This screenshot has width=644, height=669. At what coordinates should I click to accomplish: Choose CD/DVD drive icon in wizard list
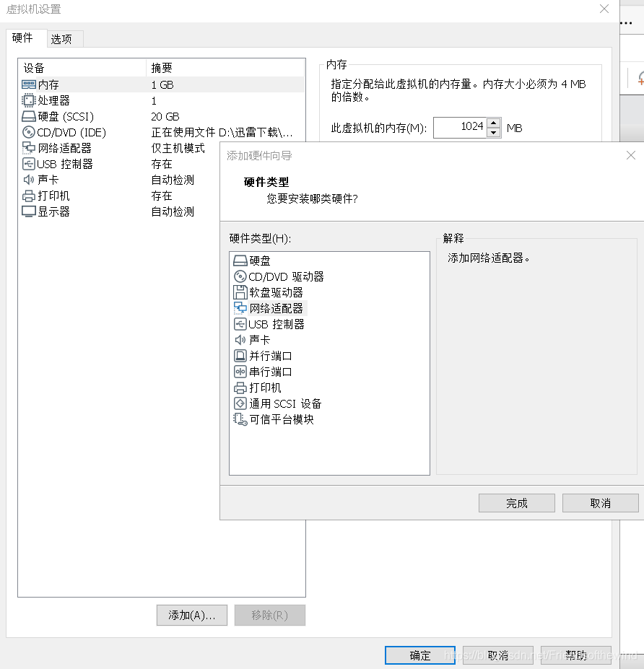click(x=240, y=276)
